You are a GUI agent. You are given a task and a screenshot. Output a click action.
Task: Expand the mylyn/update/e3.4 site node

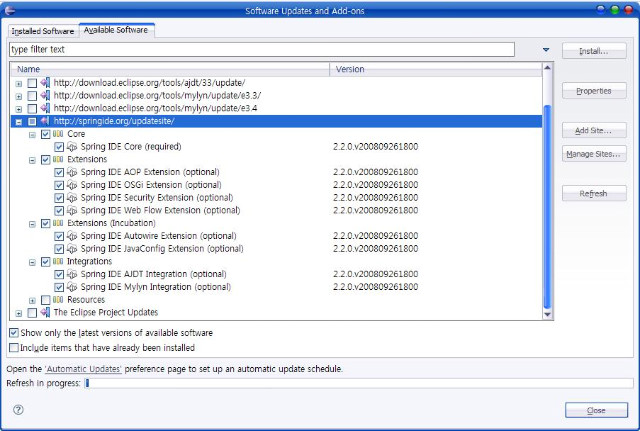18,109
